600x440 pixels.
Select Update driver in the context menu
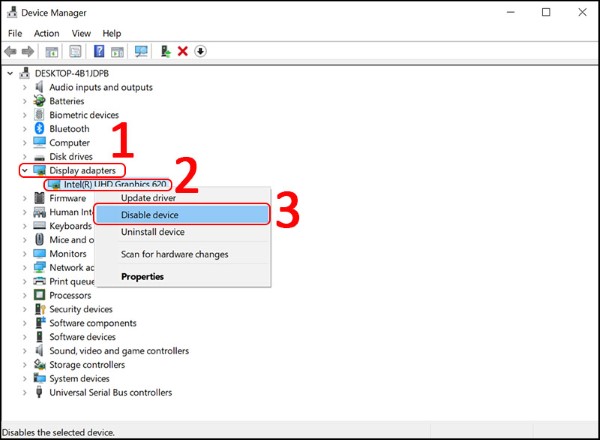[x=149, y=197]
